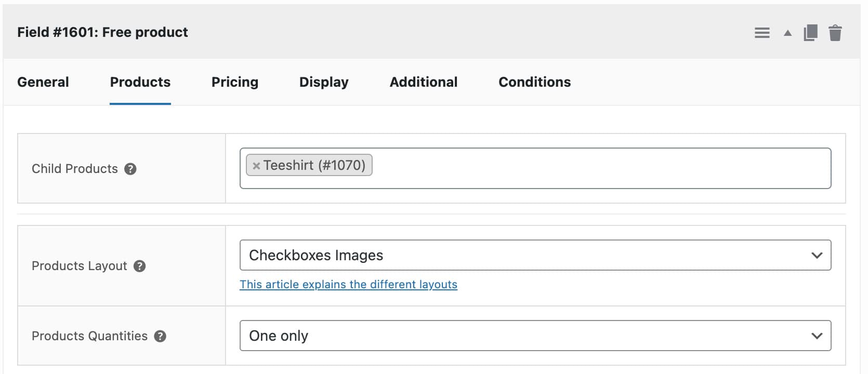Duplicate the Free product field
Screen dimensions: 868x374
pyautogui.click(x=811, y=32)
